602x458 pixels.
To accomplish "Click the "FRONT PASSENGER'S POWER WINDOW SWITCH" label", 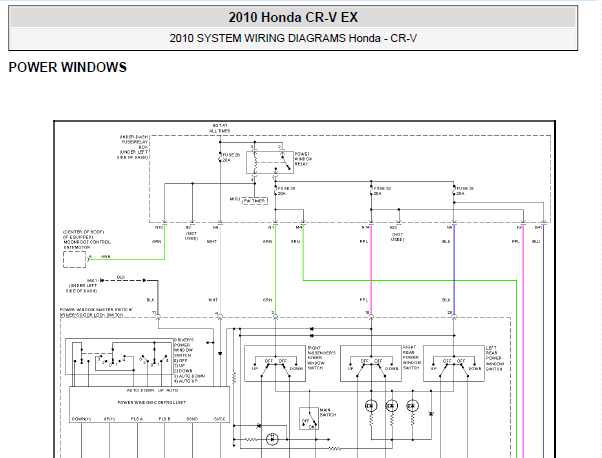I will point(321,357).
